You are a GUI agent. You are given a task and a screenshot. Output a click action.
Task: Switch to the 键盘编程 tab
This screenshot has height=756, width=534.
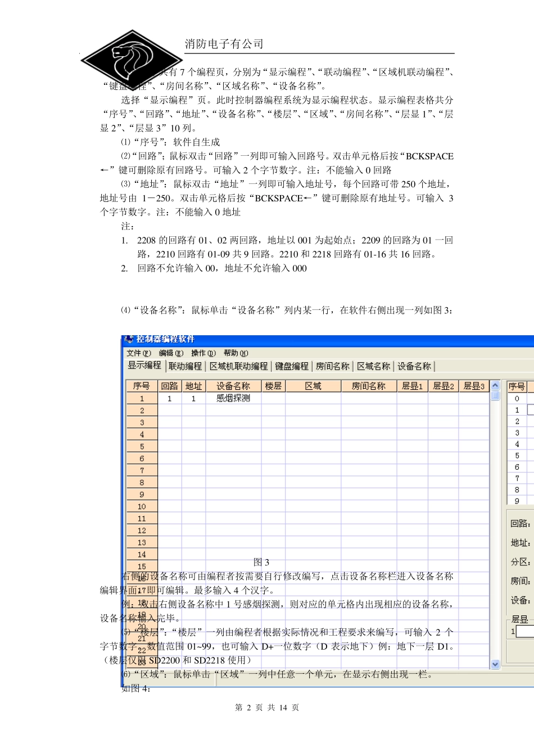[292, 366]
